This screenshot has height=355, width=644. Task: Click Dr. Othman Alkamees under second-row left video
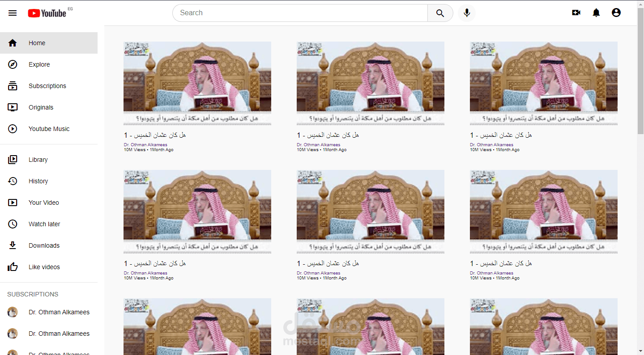(145, 273)
